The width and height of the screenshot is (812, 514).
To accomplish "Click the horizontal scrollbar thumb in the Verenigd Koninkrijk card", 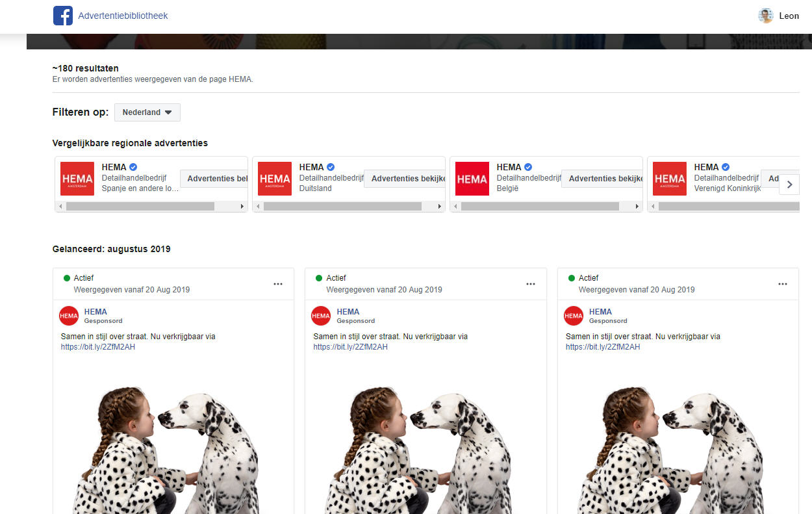I will point(729,206).
